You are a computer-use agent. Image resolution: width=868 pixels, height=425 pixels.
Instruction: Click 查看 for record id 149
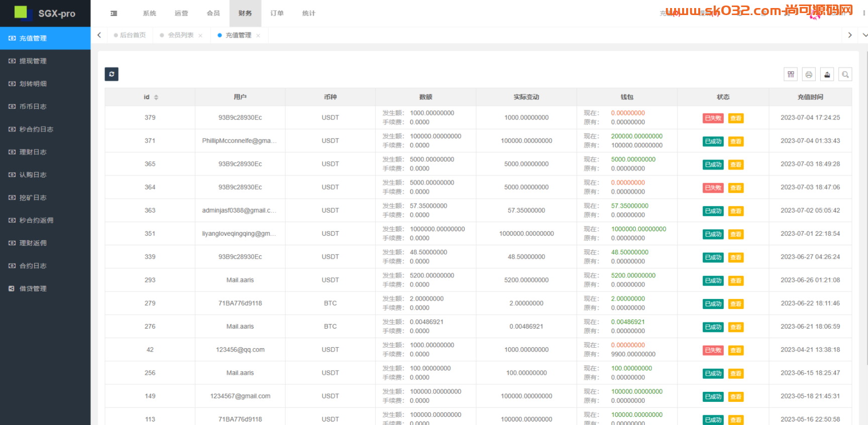coord(736,397)
